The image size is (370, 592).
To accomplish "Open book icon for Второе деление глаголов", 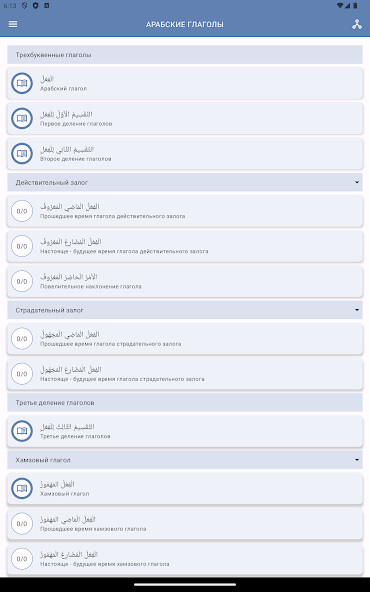I will (22, 153).
